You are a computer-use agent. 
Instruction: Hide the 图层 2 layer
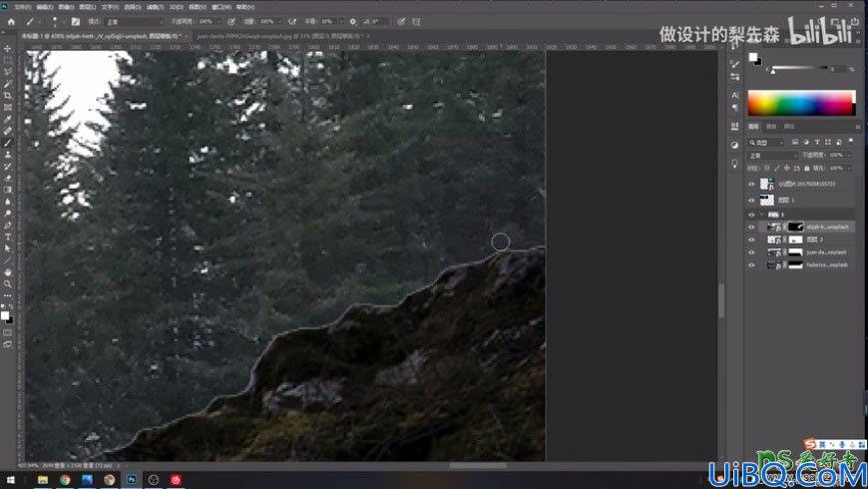751,240
